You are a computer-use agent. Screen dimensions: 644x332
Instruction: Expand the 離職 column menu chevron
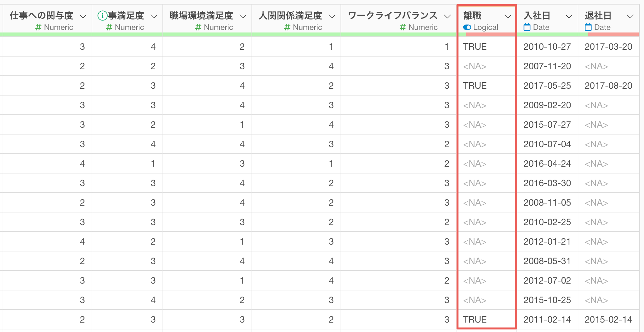pyautogui.click(x=508, y=16)
